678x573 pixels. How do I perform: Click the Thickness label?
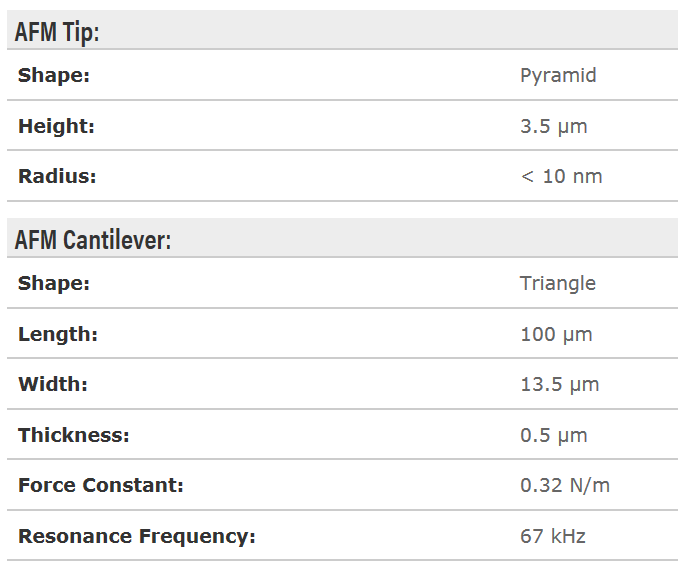click(74, 435)
